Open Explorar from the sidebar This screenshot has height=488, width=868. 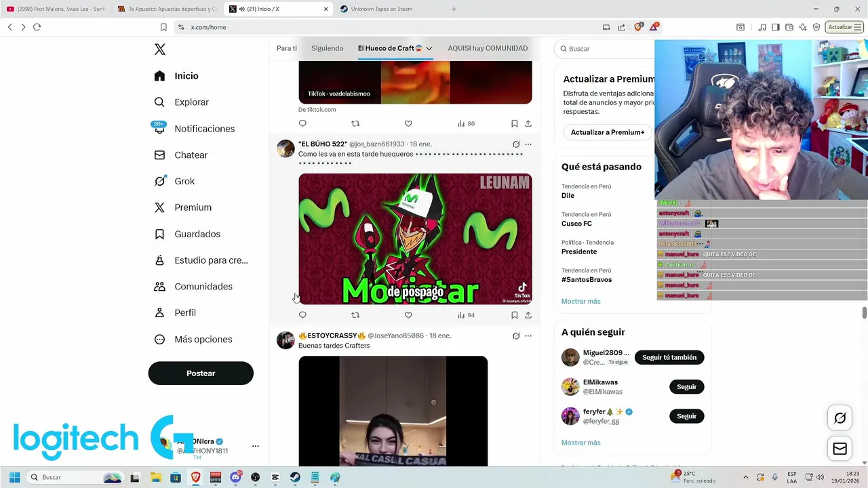[x=181, y=102]
